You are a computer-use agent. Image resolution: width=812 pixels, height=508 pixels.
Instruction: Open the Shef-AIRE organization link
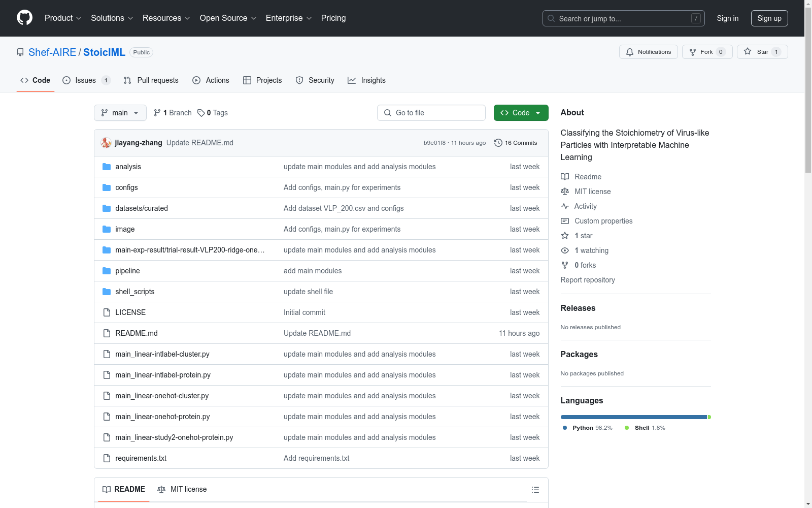pos(52,52)
